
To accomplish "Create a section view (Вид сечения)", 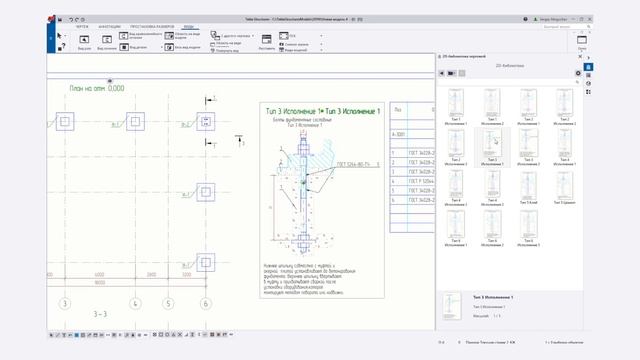I will pos(107,42).
